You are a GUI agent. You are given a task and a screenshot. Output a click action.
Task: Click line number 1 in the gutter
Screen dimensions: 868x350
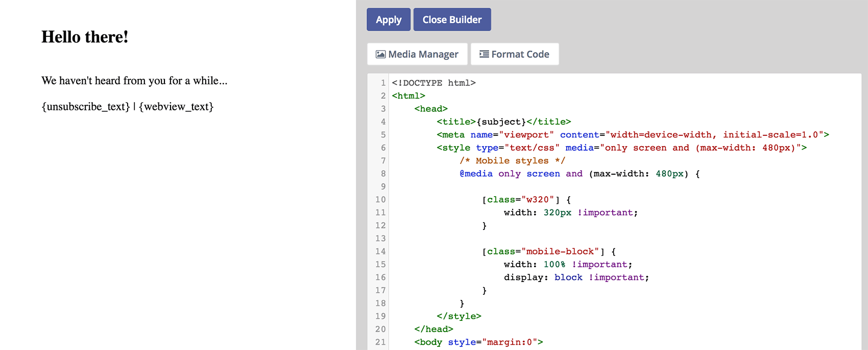pos(383,83)
